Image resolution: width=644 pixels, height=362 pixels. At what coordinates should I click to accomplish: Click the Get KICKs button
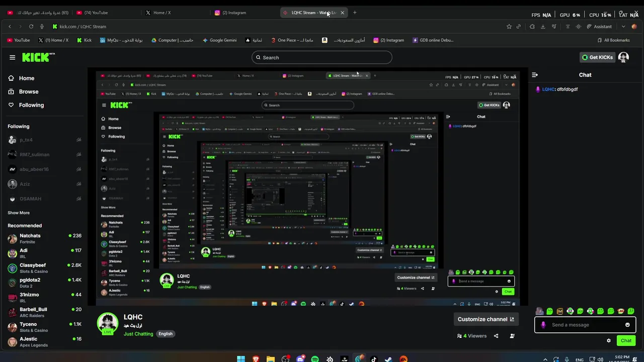click(597, 57)
